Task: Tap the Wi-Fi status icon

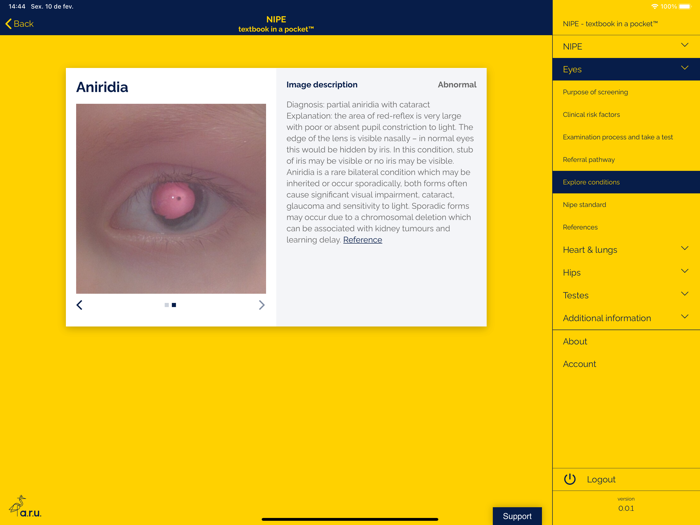Action: (x=654, y=7)
